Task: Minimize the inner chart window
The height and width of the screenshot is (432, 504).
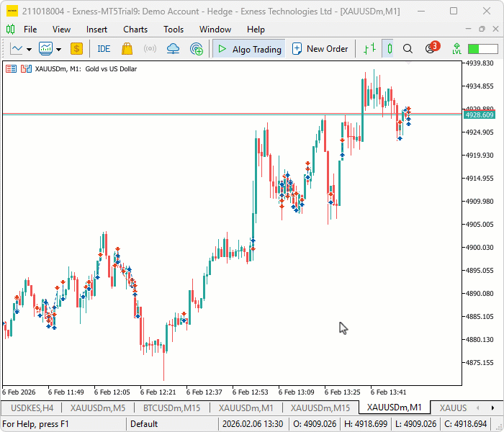Action: click(468, 29)
